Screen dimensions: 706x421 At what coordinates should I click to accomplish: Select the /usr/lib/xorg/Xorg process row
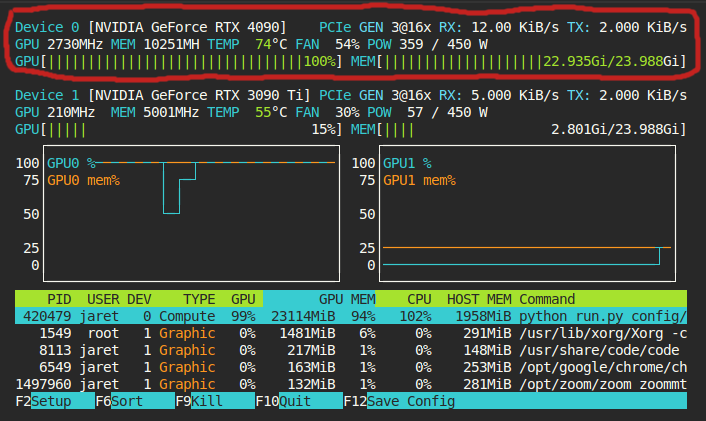351,333
